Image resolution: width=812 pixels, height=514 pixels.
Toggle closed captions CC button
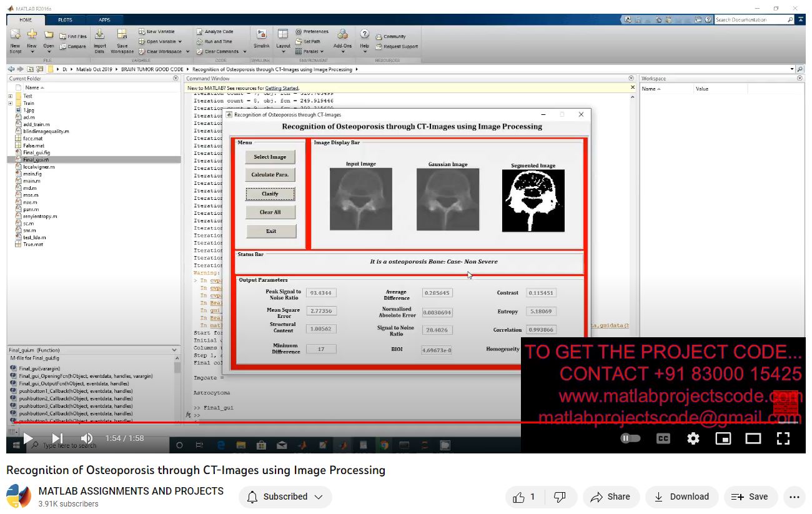(663, 438)
